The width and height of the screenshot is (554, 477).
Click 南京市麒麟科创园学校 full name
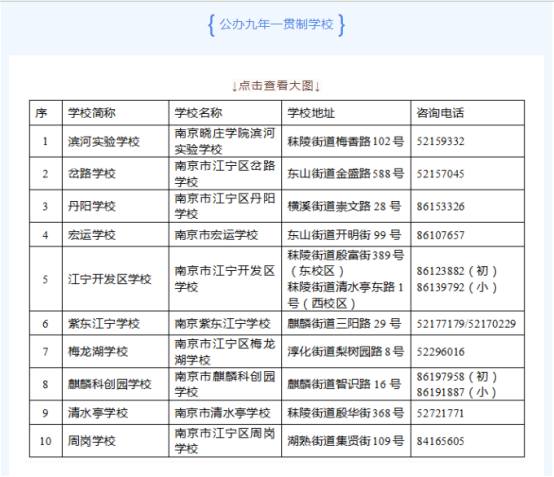pos(225,384)
